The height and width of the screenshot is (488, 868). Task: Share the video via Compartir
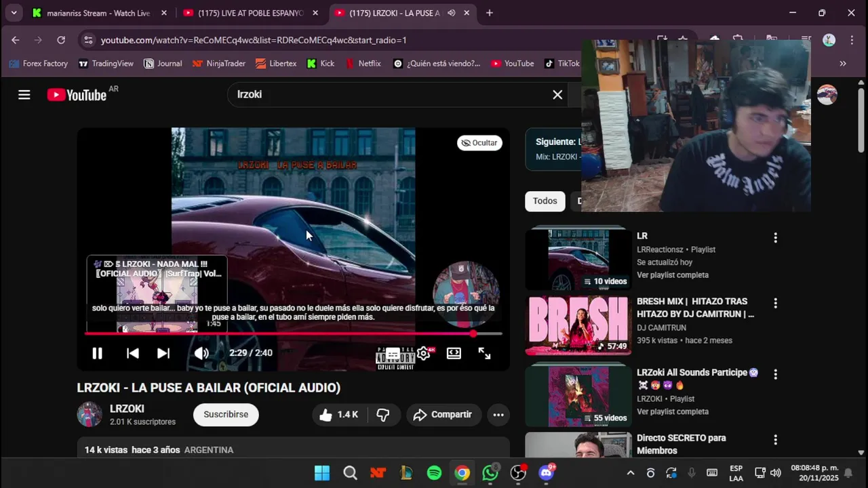443,415
